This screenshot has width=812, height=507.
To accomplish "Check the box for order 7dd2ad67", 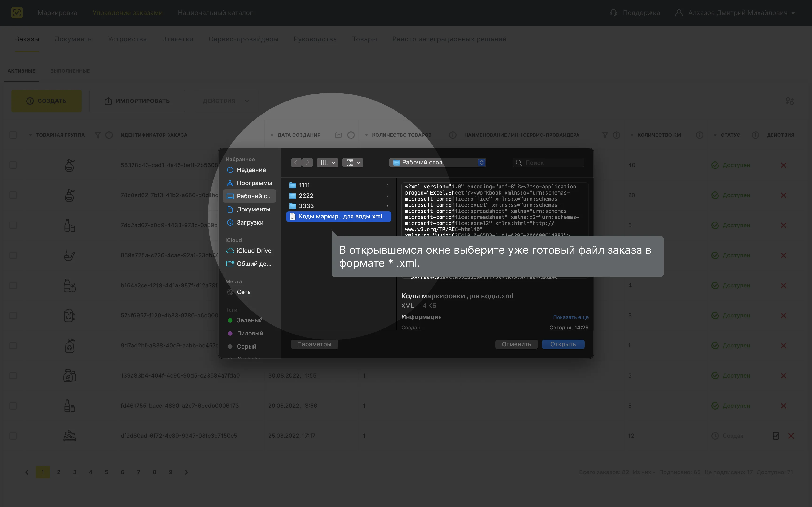I will point(13,225).
